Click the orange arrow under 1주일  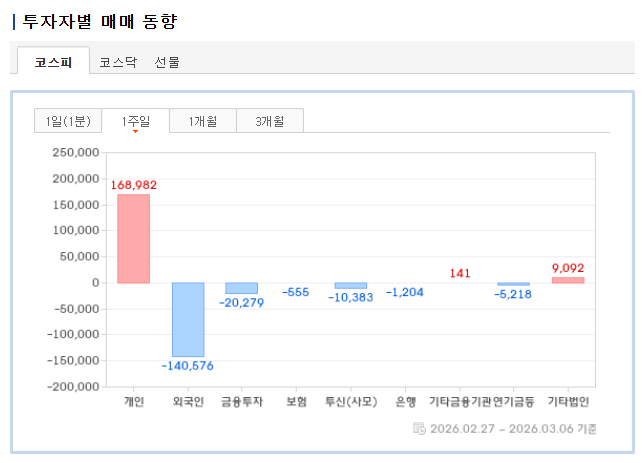(136, 131)
